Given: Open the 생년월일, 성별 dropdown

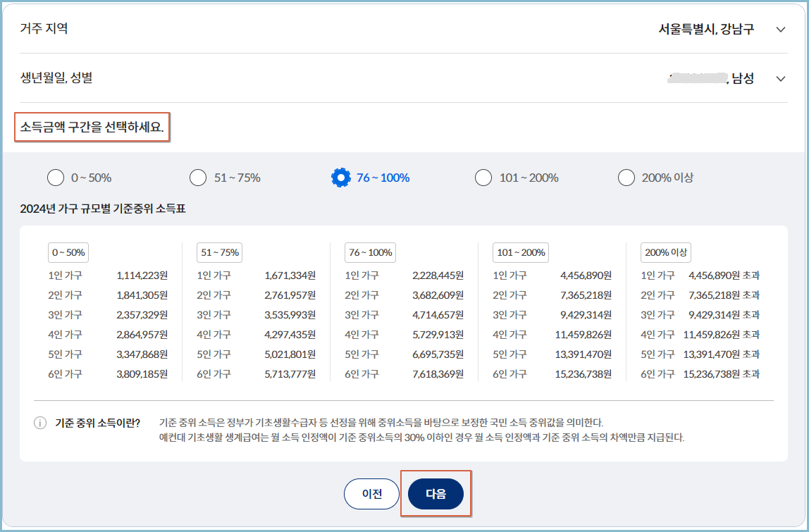Looking at the screenshot, I should point(780,78).
